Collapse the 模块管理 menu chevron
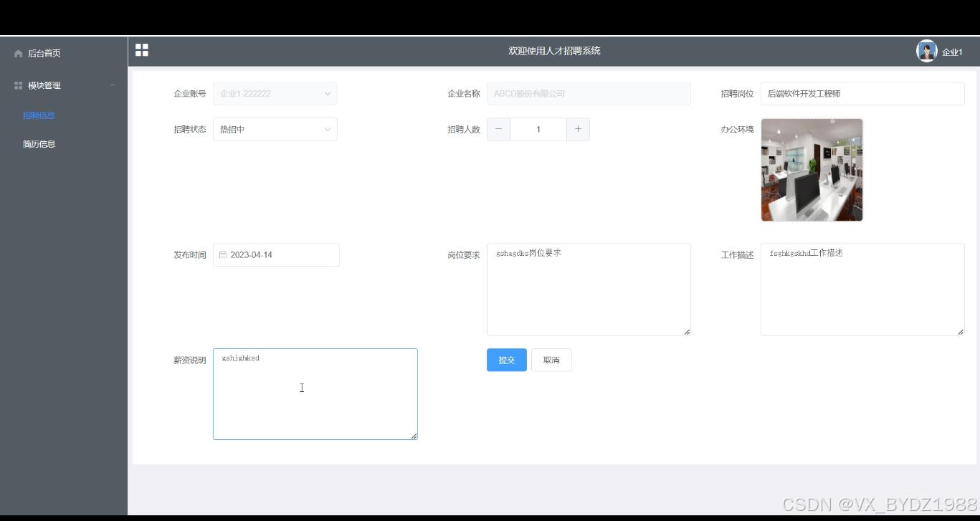The image size is (980, 521). tap(113, 85)
